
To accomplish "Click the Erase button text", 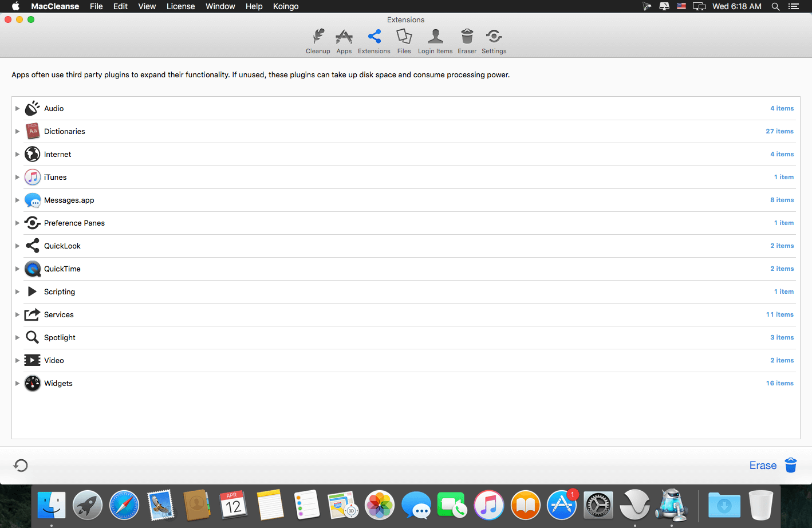I will (x=763, y=466).
